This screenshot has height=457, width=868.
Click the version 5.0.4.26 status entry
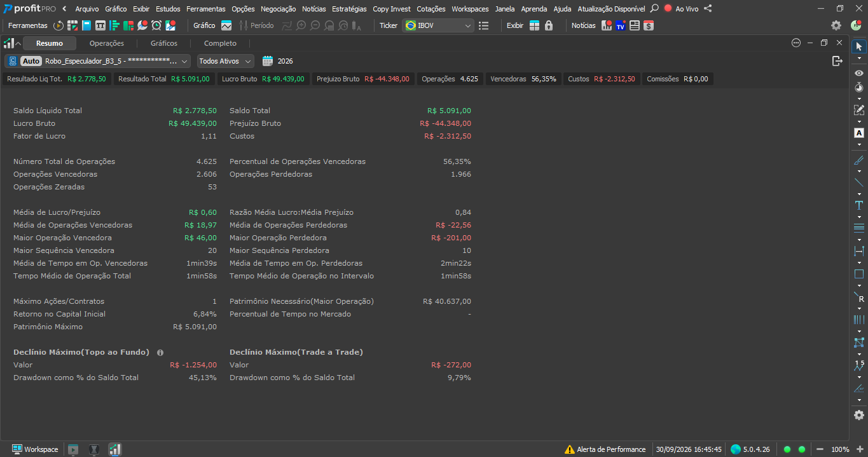750,449
